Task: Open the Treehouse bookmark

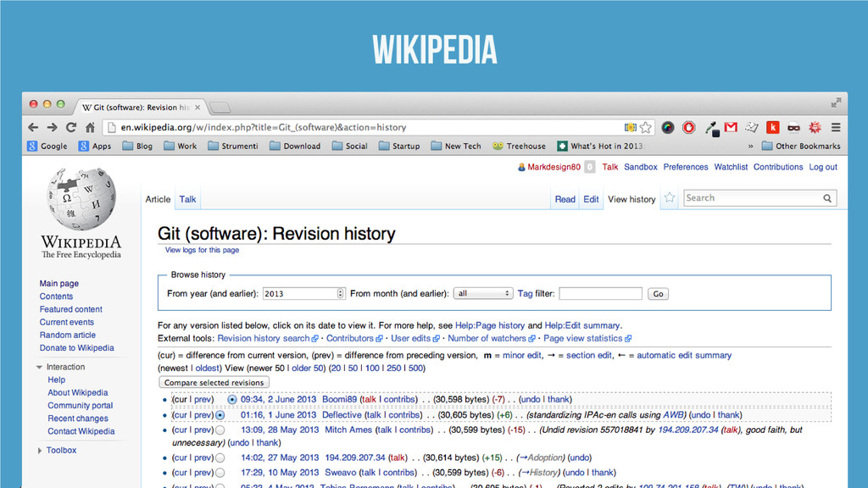Action: coord(519,146)
